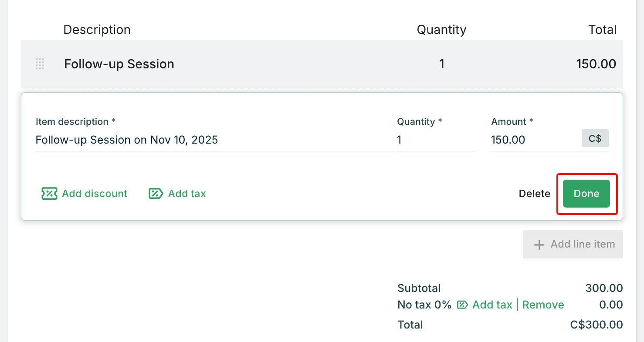This screenshot has width=644, height=342.
Task: Click the C$ currency badge
Action: click(x=595, y=139)
